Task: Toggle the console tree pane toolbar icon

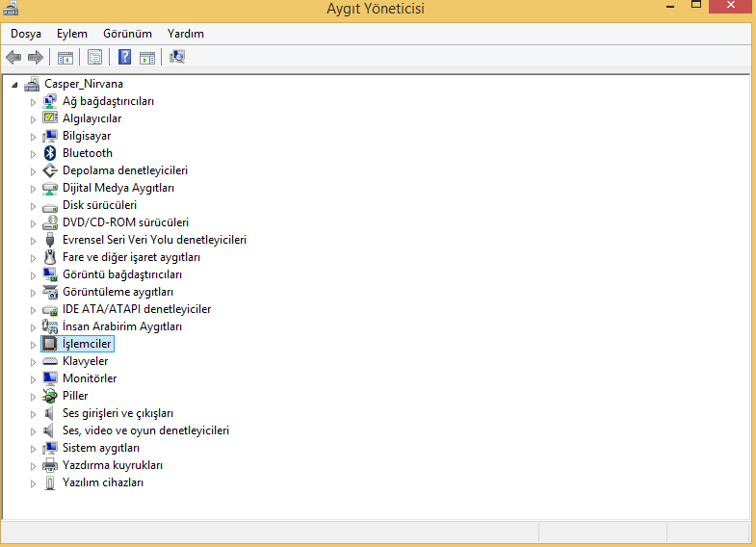Action: tap(65, 58)
